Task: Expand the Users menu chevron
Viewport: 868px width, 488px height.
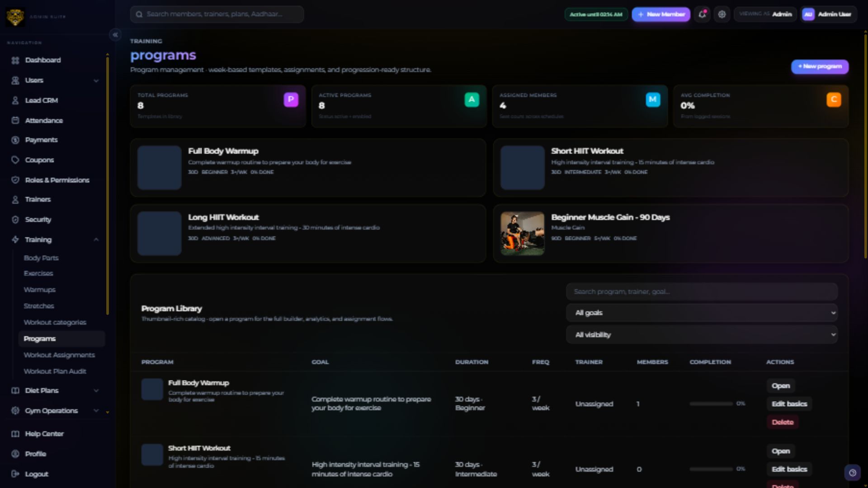Action: click(x=96, y=80)
